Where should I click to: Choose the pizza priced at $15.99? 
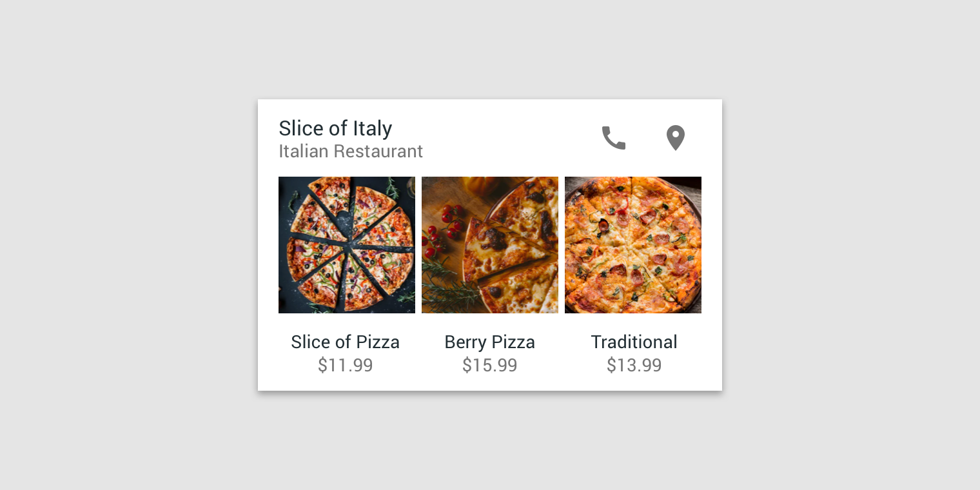pos(490,245)
